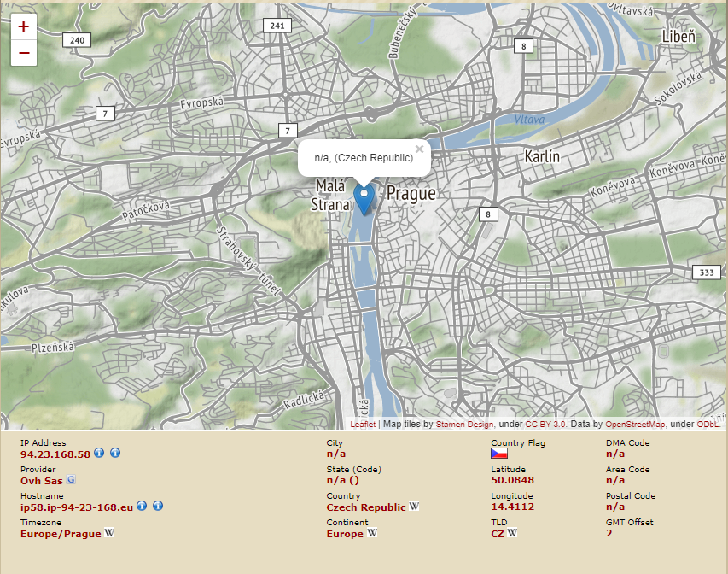Zoom out on the map
The height and width of the screenshot is (574, 728).
point(23,53)
